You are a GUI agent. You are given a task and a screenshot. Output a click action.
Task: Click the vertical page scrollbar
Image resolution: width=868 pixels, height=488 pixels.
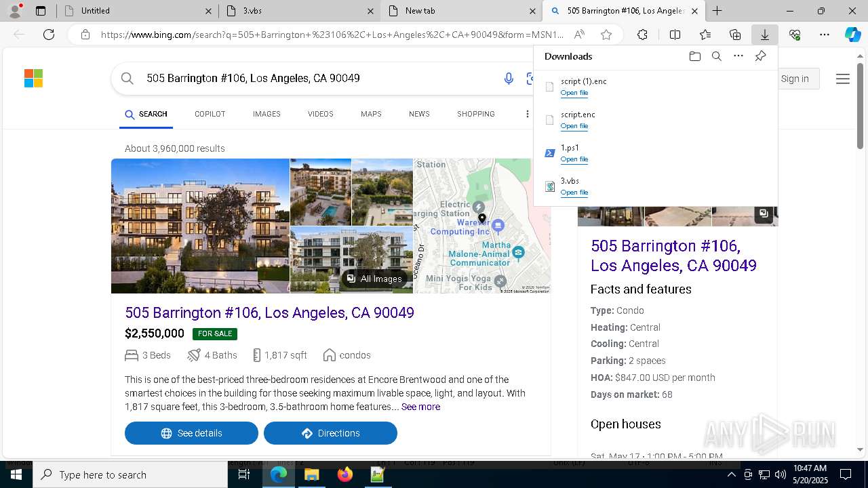(x=860, y=105)
